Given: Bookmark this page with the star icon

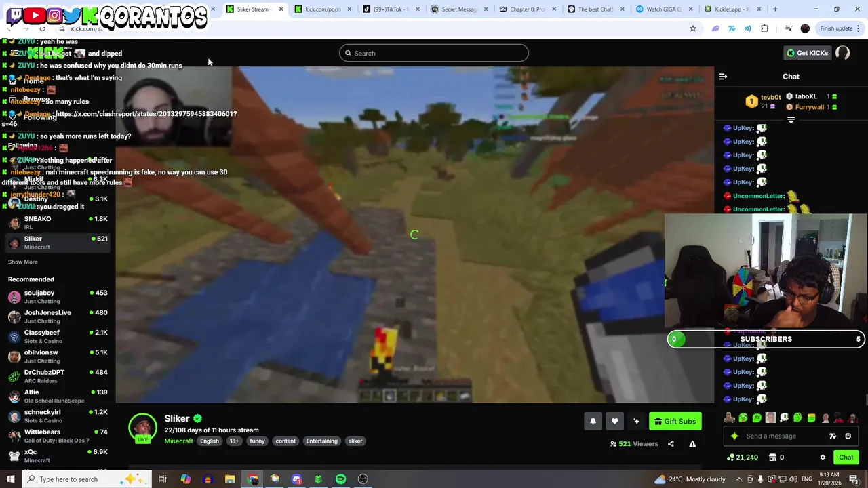Looking at the screenshot, I should tap(692, 28).
